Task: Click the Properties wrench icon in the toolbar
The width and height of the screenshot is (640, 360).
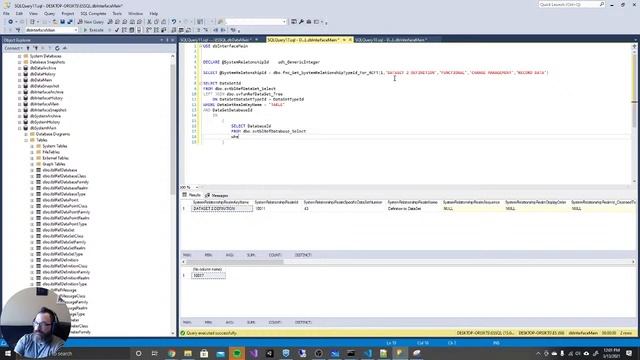Action: pyautogui.click(x=301, y=22)
